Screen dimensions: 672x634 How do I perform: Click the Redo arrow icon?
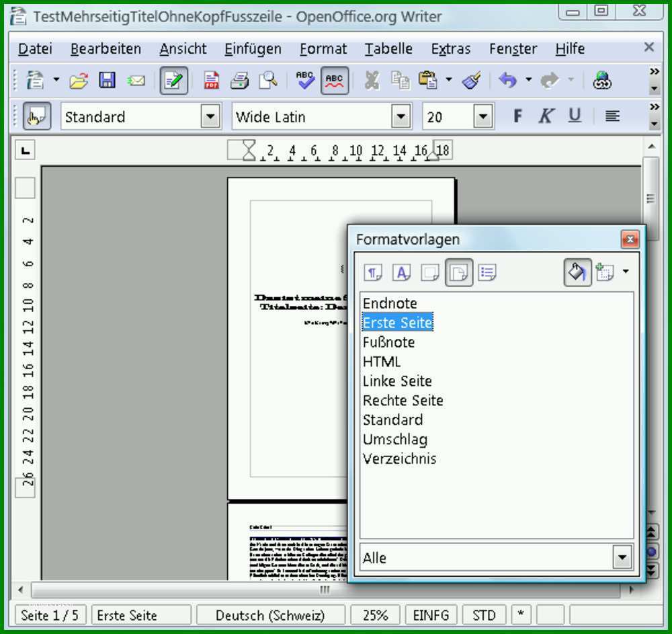[550, 80]
